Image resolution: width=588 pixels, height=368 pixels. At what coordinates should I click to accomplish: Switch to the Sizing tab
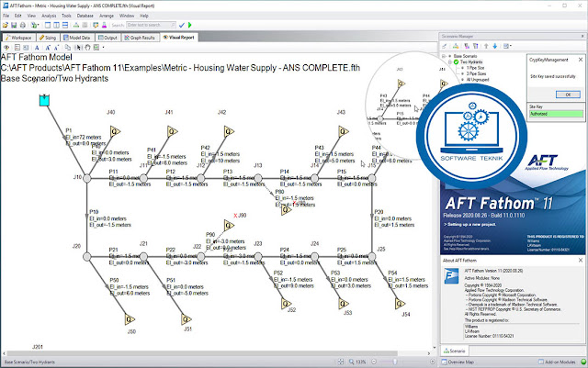coord(48,38)
